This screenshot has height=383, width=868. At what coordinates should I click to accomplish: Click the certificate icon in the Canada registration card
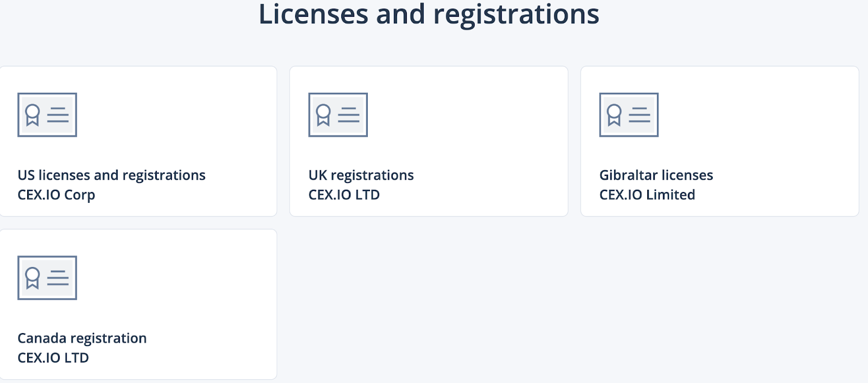tap(47, 278)
